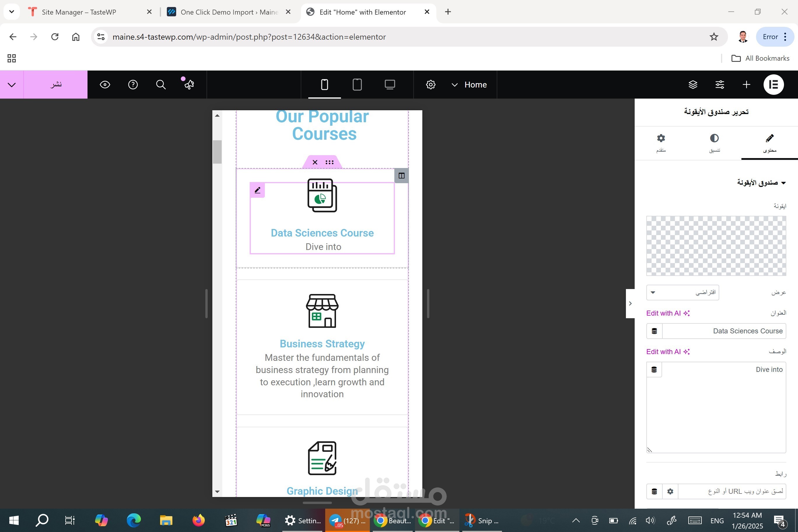The image size is (798, 532).
Task: Expand publish options arrow beside نشر
Action: pos(12,85)
